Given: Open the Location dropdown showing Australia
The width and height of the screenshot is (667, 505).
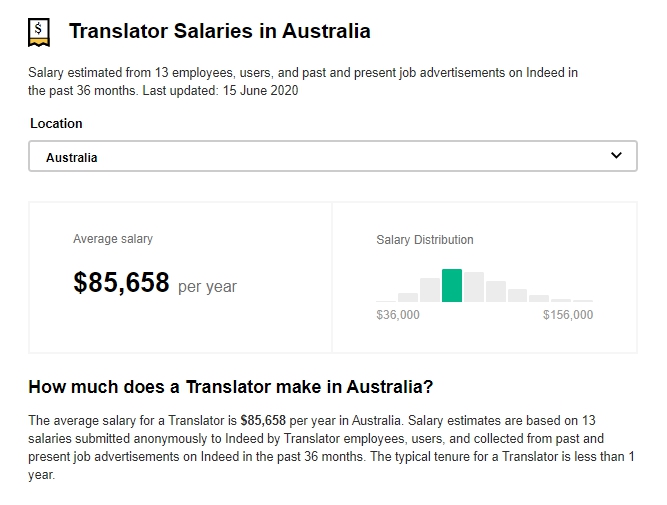Looking at the screenshot, I should pos(332,157).
